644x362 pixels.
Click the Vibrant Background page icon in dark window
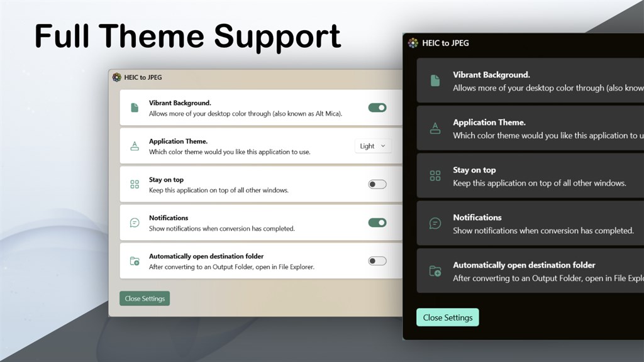(435, 80)
